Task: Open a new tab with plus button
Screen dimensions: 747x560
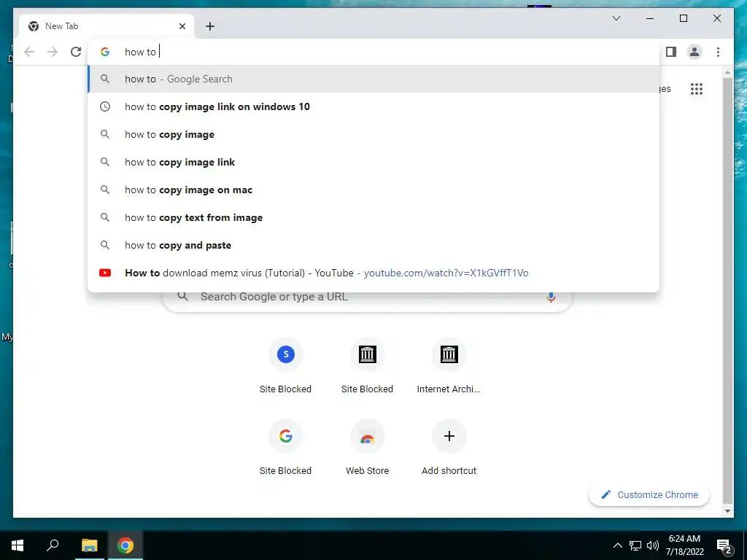Action: [210, 26]
